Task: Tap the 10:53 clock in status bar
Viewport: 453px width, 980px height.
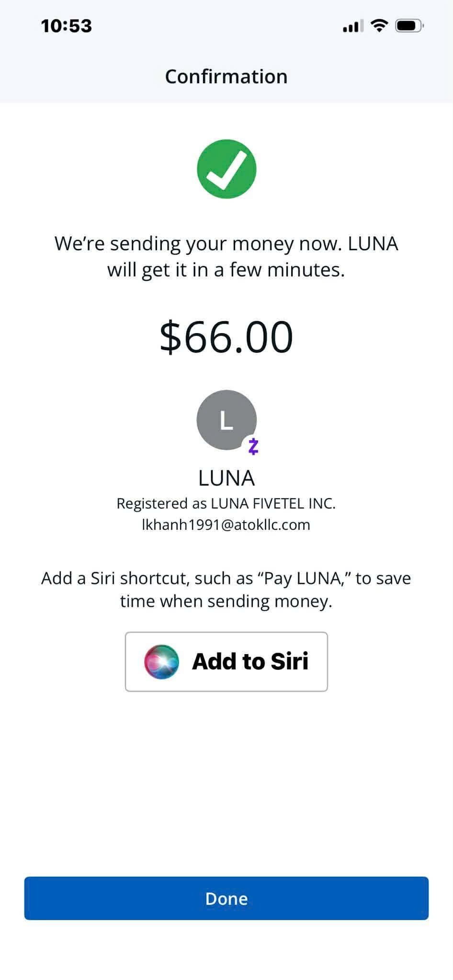Action: tap(66, 26)
